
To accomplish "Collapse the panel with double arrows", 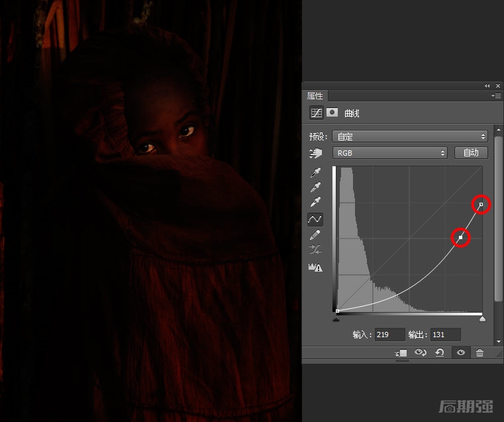I will click(x=487, y=86).
